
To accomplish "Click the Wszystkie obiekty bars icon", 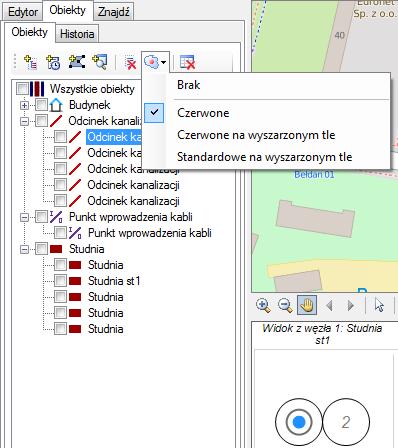I will click(x=37, y=89).
